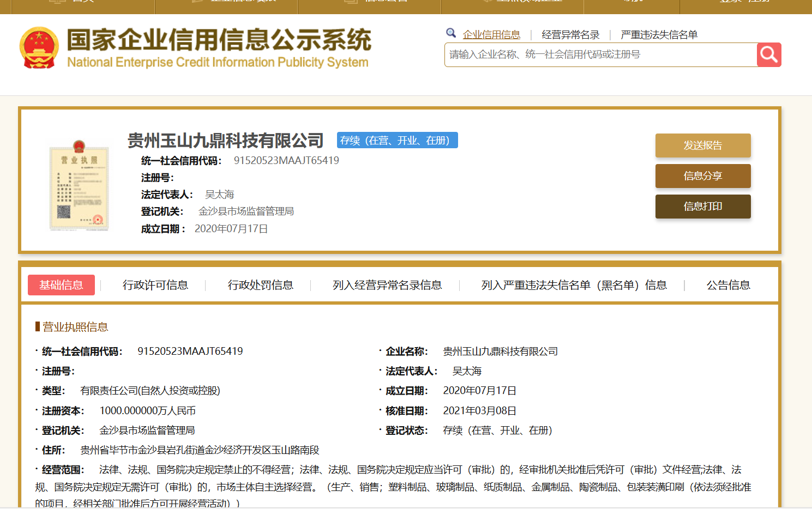This screenshot has height=509, width=812.
Task: Switch to the 行政许可信息 tab
Action: click(x=155, y=285)
